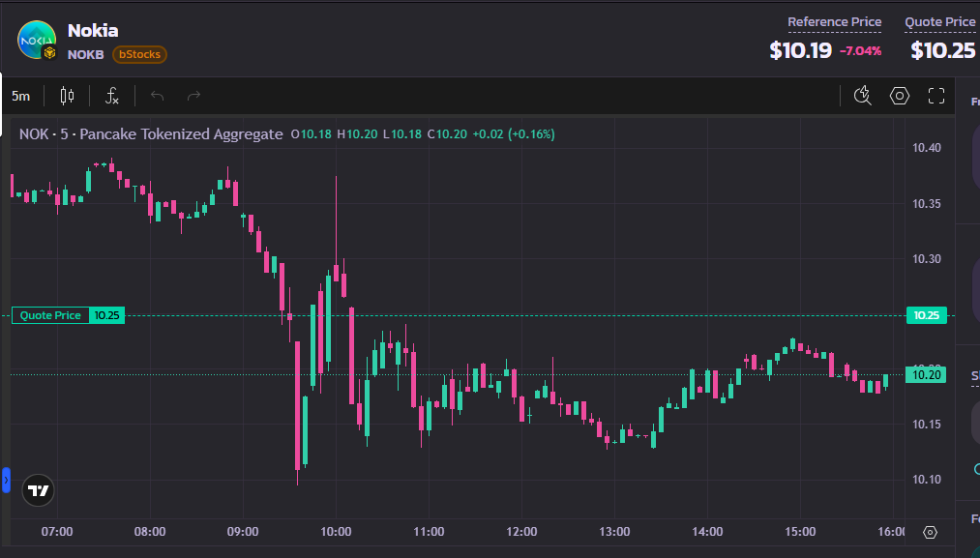This screenshot has height=558, width=980.
Task: Open the price axis settings gear
Action: (x=930, y=533)
